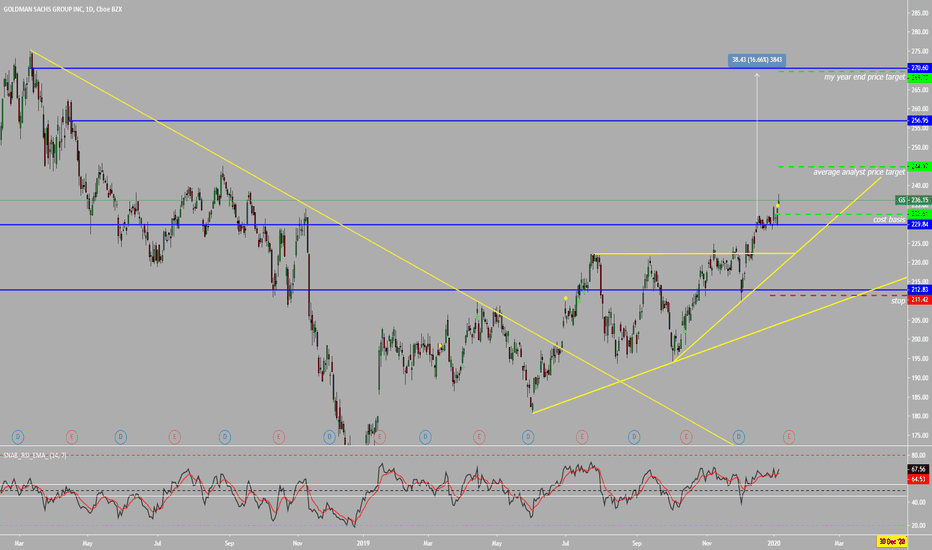The height and width of the screenshot is (550, 932).
Task: Open the very first dividend 'D' marker
Action: tap(18, 437)
